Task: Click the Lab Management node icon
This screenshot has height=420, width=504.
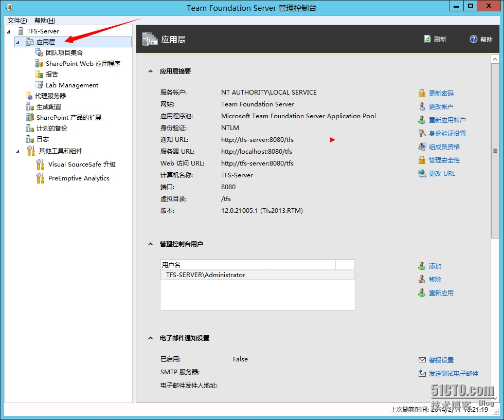Action: pos(39,85)
